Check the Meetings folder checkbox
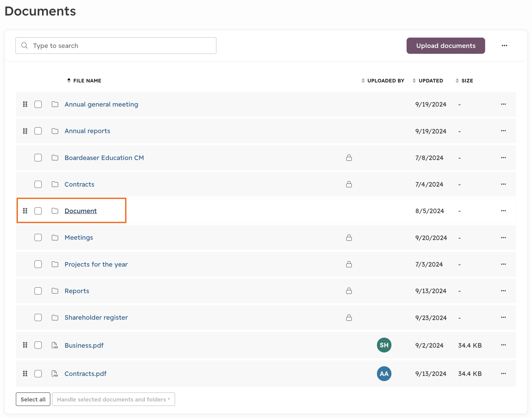The width and height of the screenshot is (532, 418). click(x=38, y=238)
